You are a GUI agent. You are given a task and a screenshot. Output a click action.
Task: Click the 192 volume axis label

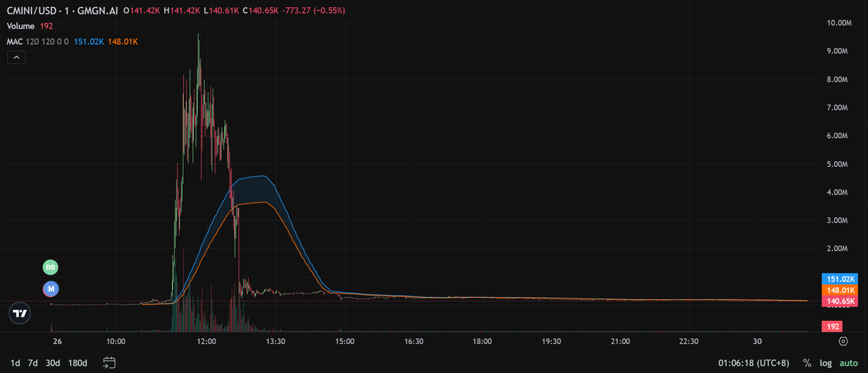831,327
